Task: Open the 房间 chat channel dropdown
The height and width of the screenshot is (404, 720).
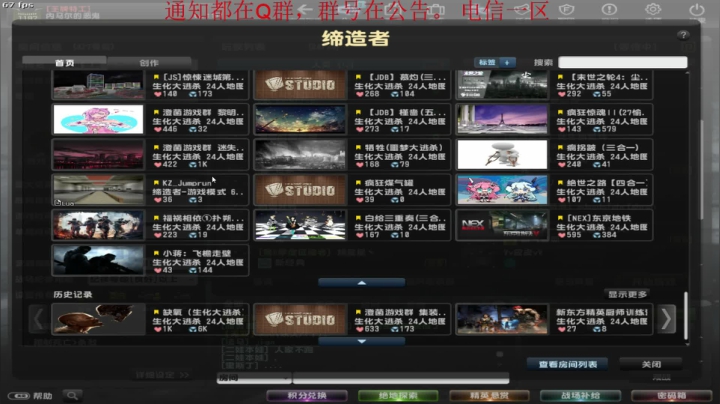Action: tap(254, 378)
